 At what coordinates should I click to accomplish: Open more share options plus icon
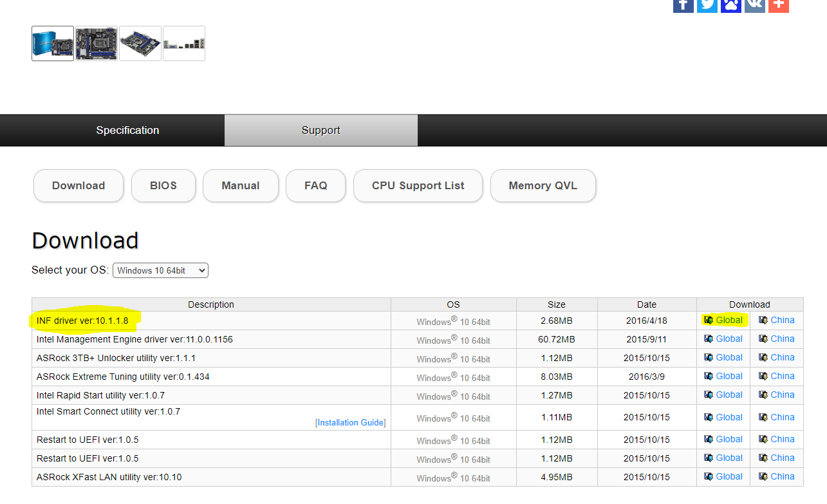pos(779,5)
